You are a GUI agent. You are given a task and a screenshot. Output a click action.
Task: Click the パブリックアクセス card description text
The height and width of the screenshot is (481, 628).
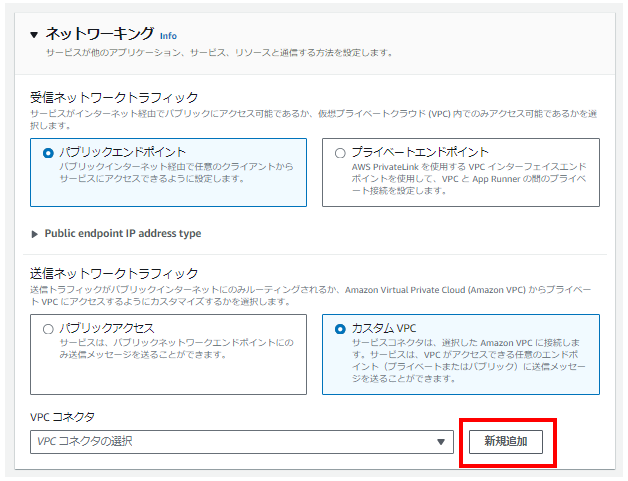(x=177, y=348)
